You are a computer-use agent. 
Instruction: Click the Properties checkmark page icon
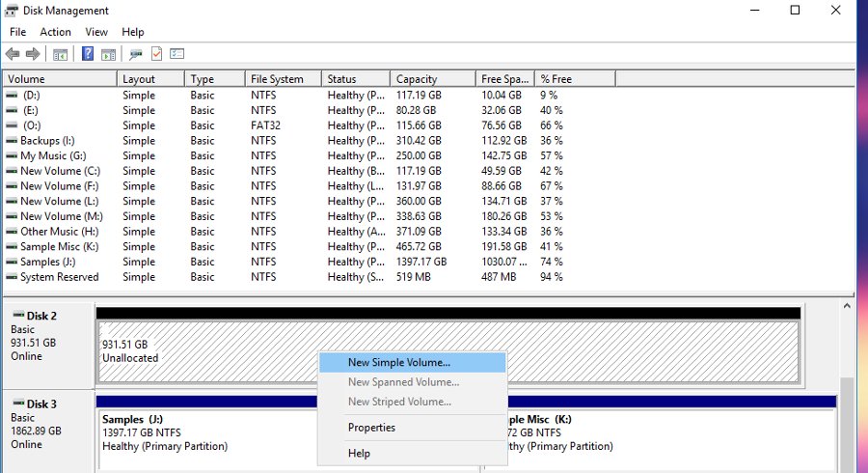(156, 54)
